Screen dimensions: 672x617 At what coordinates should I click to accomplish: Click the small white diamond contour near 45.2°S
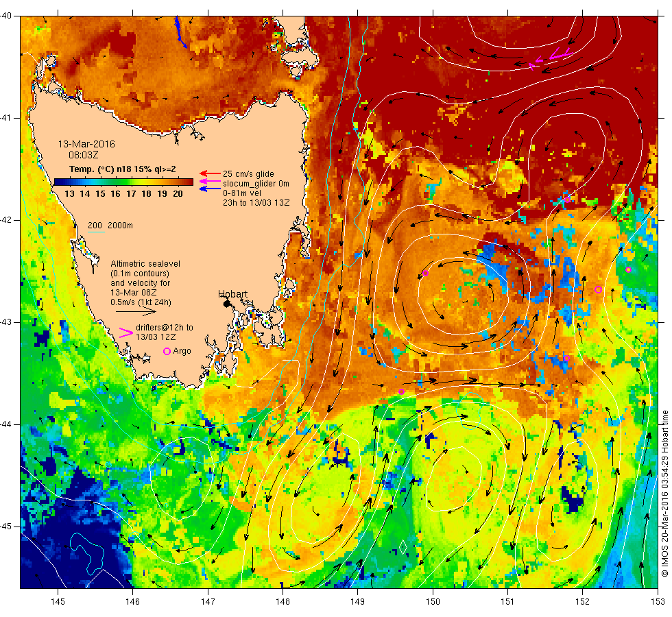pyautogui.click(x=403, y=547)
